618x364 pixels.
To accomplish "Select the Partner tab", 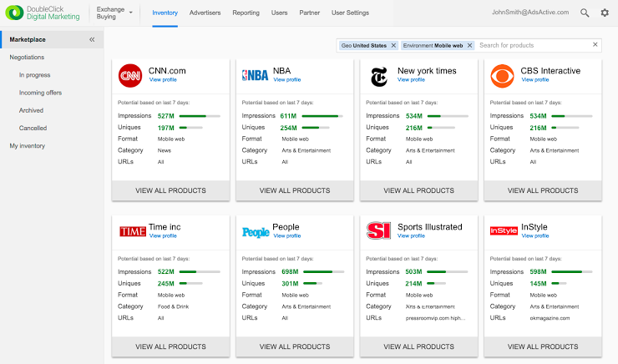I will [309, 13].
